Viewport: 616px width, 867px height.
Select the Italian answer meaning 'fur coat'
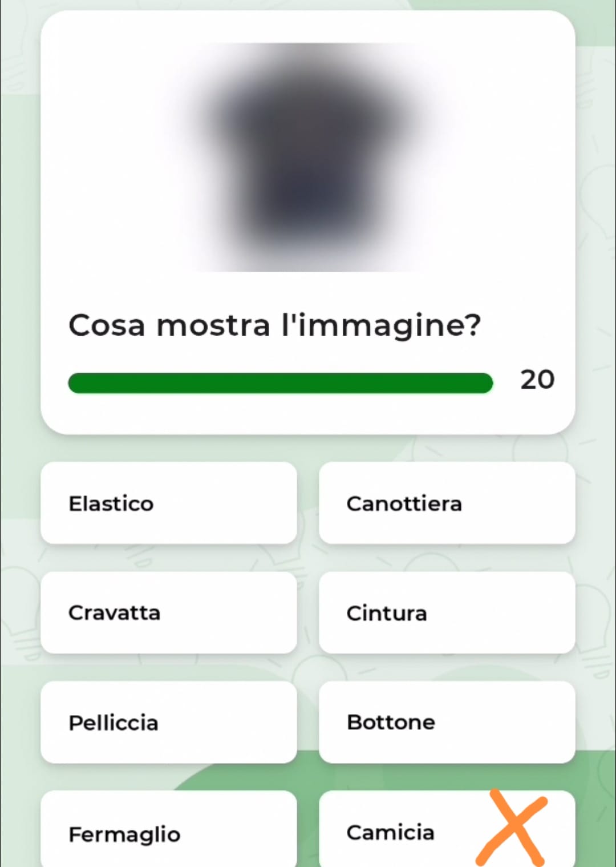(x=168, y=722)
